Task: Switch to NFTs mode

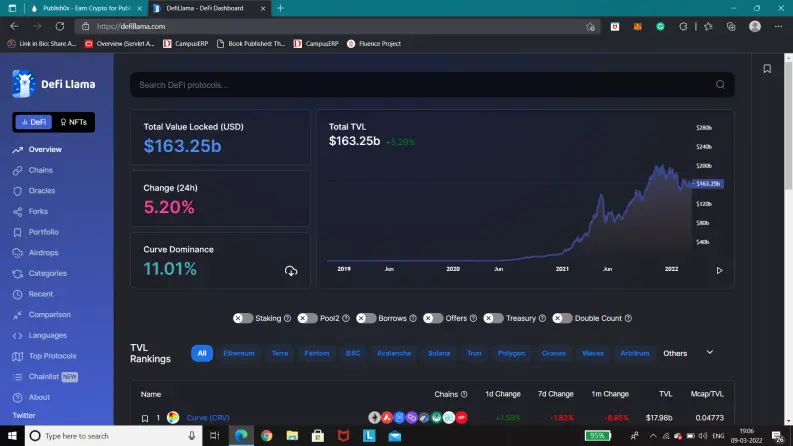Action: click(x=73, y=122)
